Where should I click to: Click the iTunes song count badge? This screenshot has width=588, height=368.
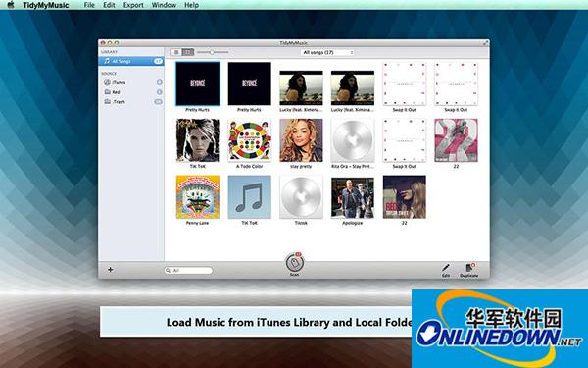160,82
